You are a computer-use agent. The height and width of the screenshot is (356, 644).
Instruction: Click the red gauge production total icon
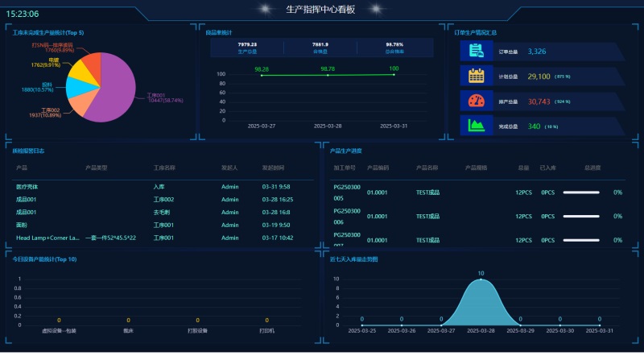click(x=476, y=101)
